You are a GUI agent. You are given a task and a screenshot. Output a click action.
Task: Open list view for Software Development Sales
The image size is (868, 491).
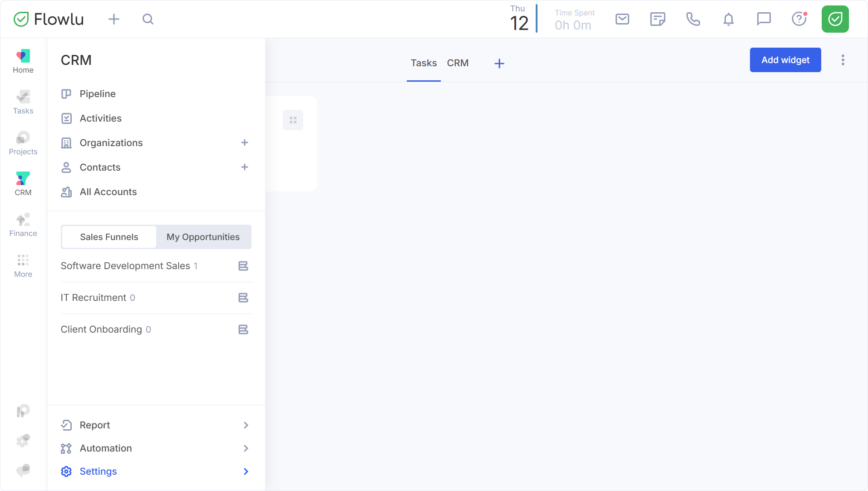pos(243,266)
